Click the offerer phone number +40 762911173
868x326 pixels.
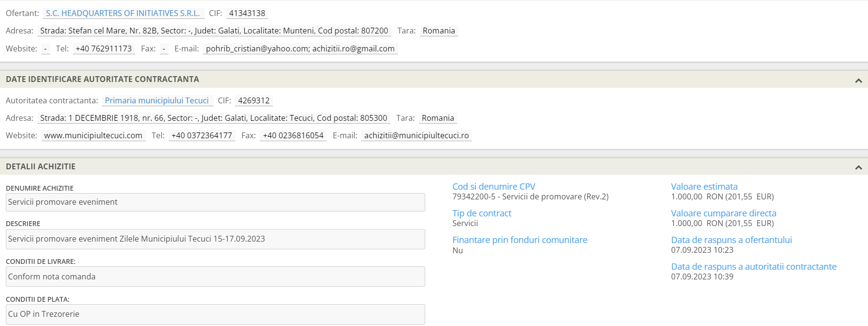[x=103, y=49]
